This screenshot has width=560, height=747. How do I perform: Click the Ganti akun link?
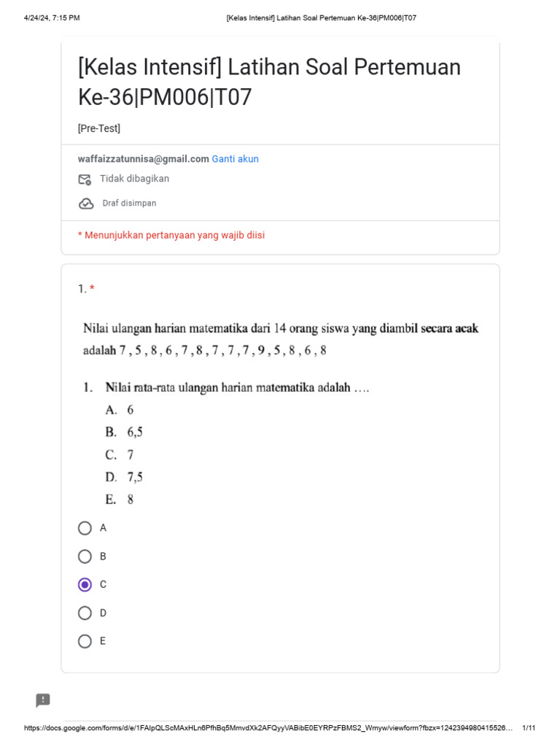click(235, 159)
